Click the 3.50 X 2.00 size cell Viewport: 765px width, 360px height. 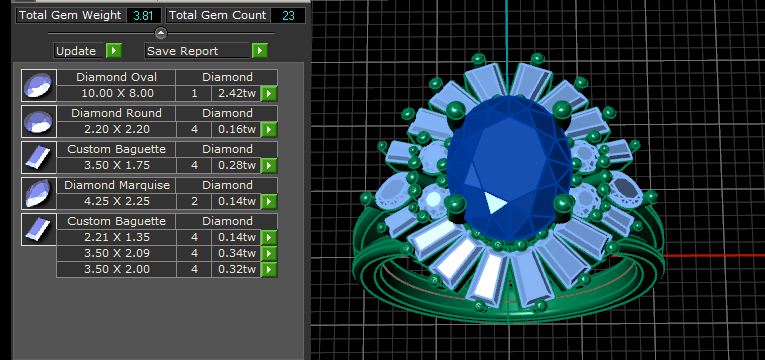pos(116,270)
